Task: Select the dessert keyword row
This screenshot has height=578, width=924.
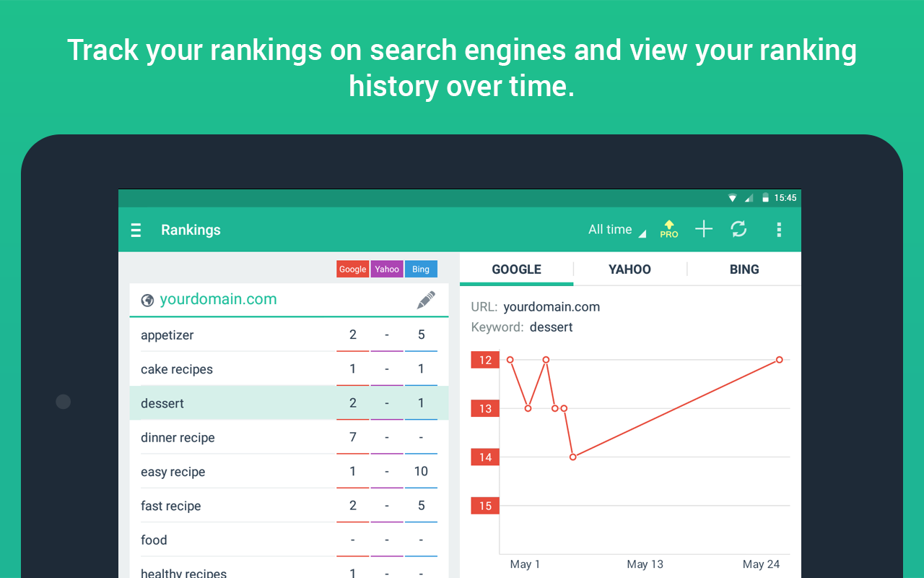Action: [289, 403]
